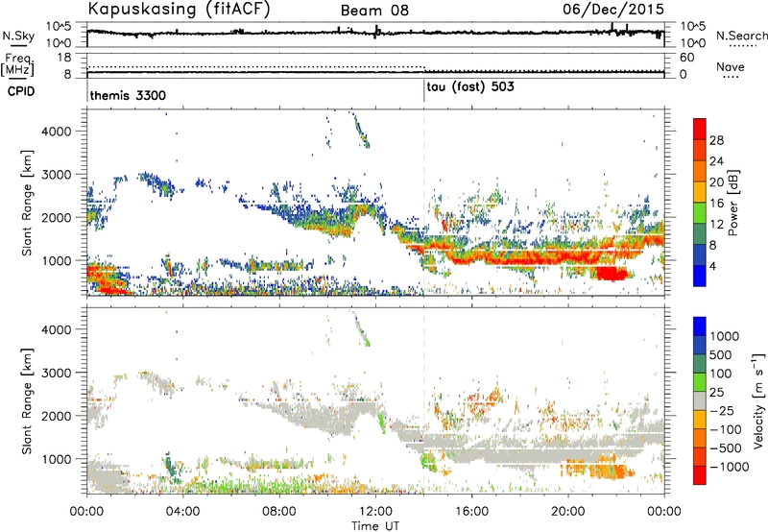Click the '-25' label on velocity color bar
768x532 pixels.
tap(722, 411)
